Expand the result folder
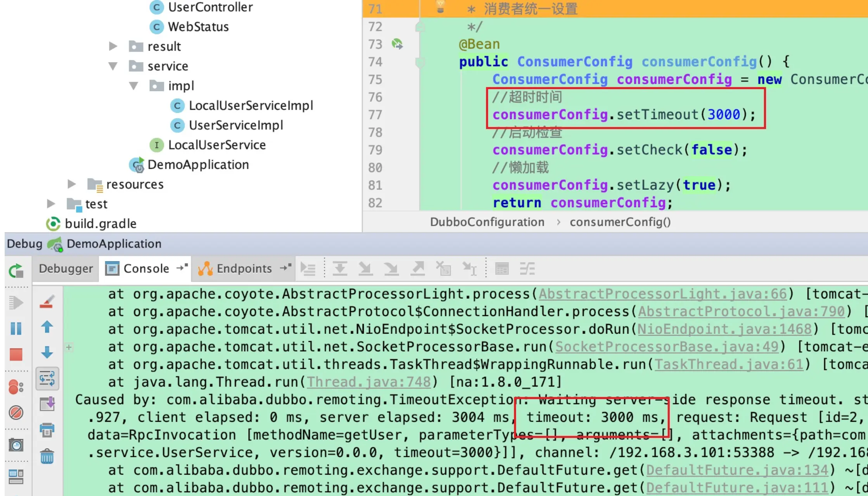The image size is (868, 496). click(x=113, y=46)
